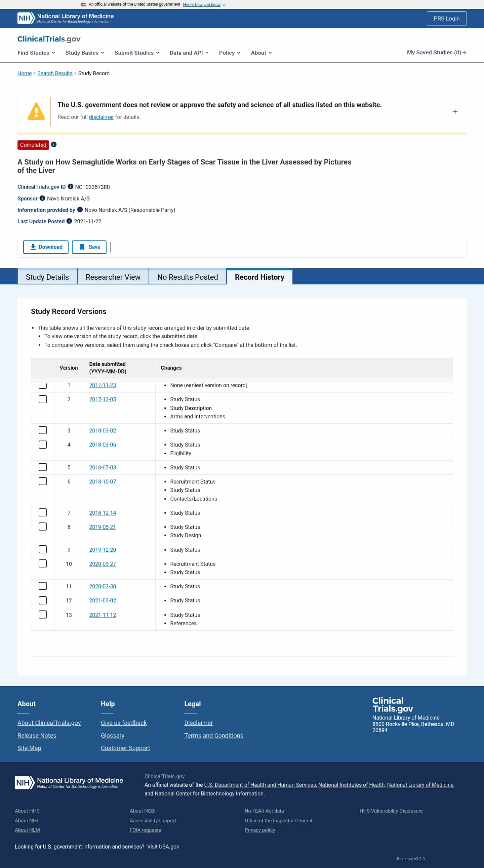Click the info icon beside Completed status
The width and height of the screenshot is (484, 868).
[x=54, y=144]
